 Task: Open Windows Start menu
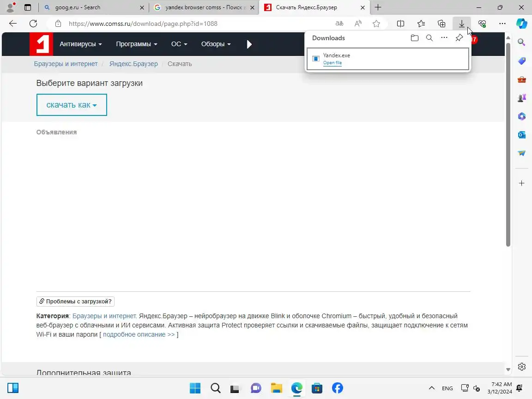pos(195,388)
